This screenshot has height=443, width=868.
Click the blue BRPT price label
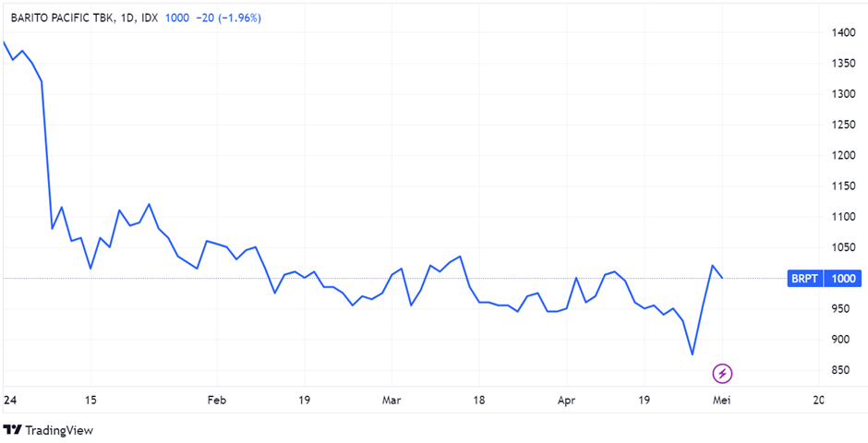coord(805,278)
